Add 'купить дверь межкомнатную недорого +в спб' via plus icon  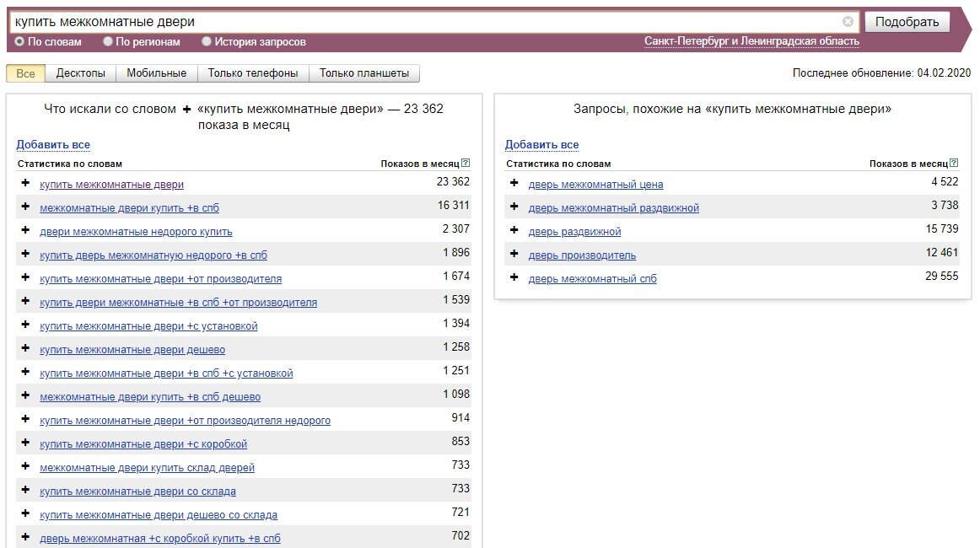coord(25,254)
